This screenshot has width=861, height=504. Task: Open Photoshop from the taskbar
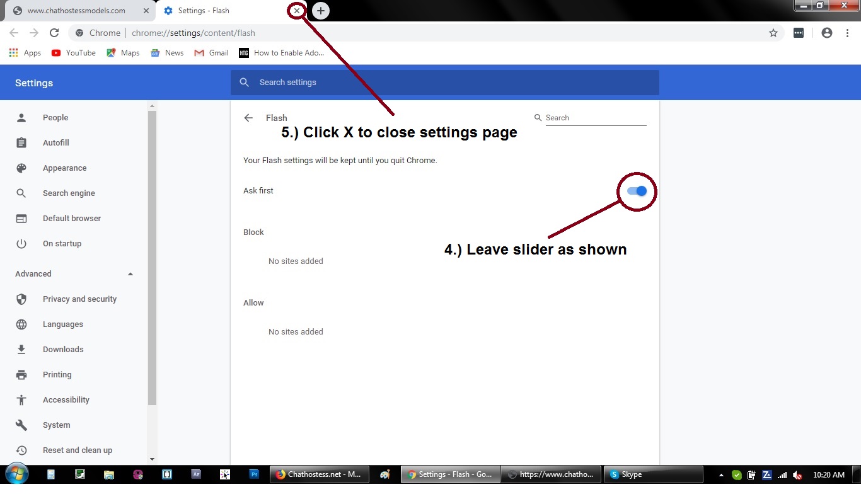click(254, 475)
